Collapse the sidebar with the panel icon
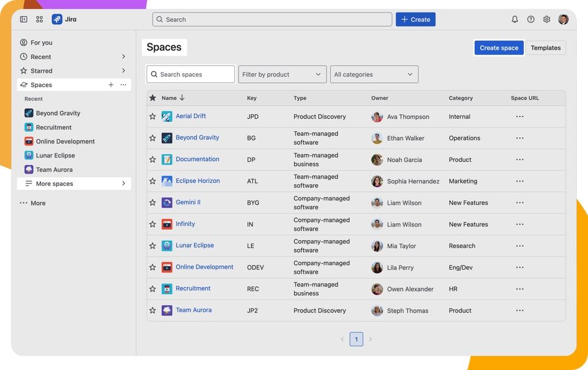The width and height of the screenshot is (588, 370). pos(24,19)
